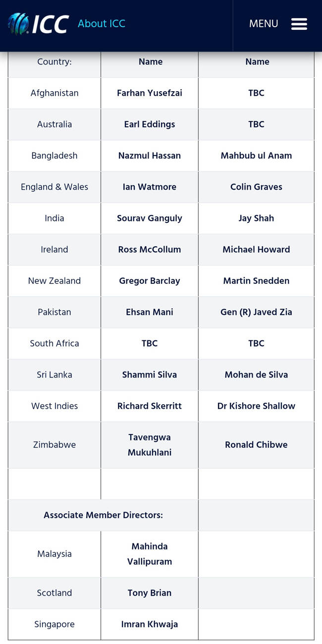Open the hamburger menu icon
This screenshot has height=644, width=322.
pyautogui.click(x=299, y=24)
